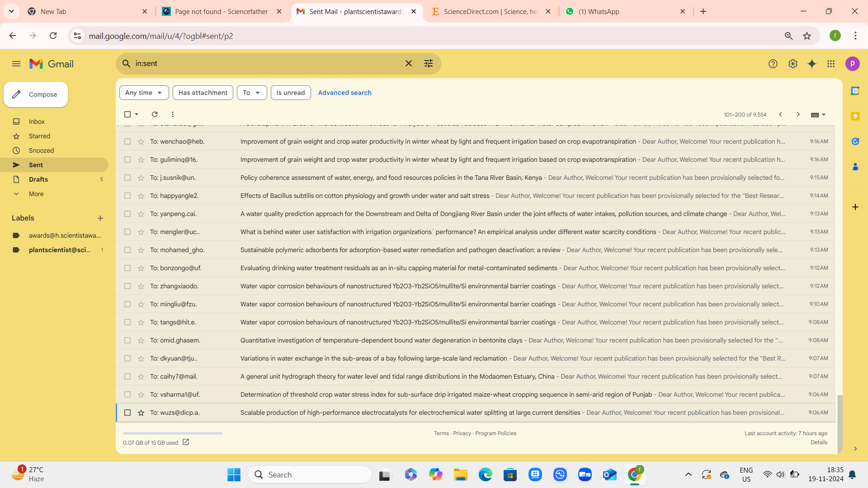Click the Advanced search link
This screenshot has width=868, height=488.
coord(344,93)
